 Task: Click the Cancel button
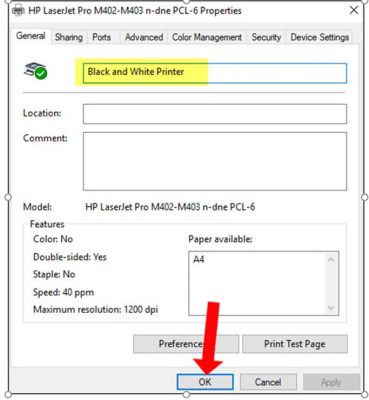[x=268, y=382]
